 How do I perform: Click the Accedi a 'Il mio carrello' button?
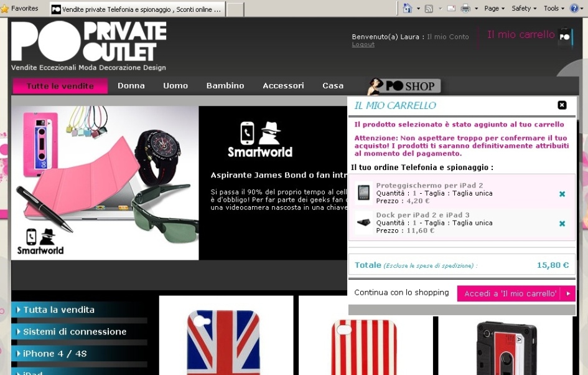(x=516, y=293)
